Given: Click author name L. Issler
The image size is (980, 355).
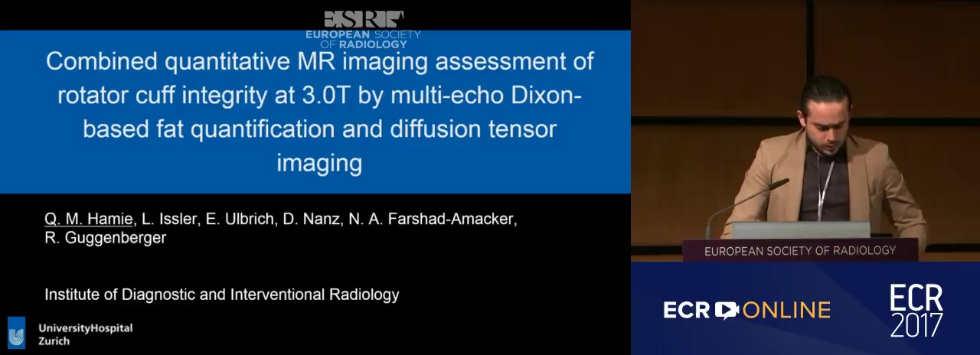Looking at the screenshot, I should 169,220.
